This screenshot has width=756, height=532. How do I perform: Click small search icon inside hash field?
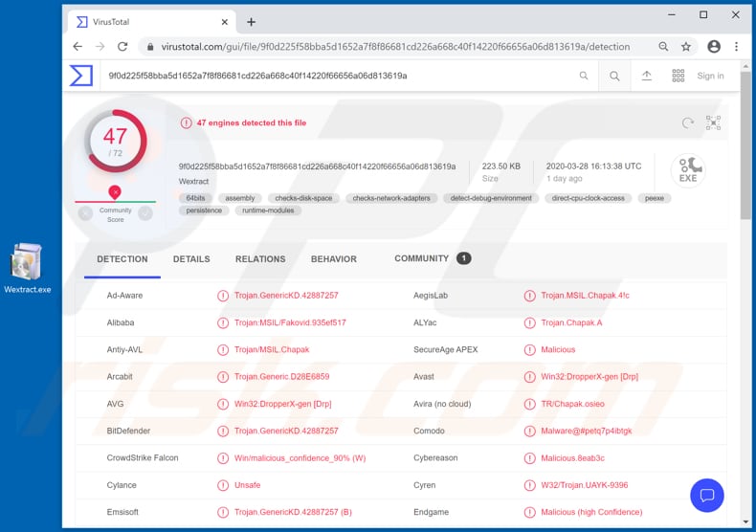click(584, 76)
